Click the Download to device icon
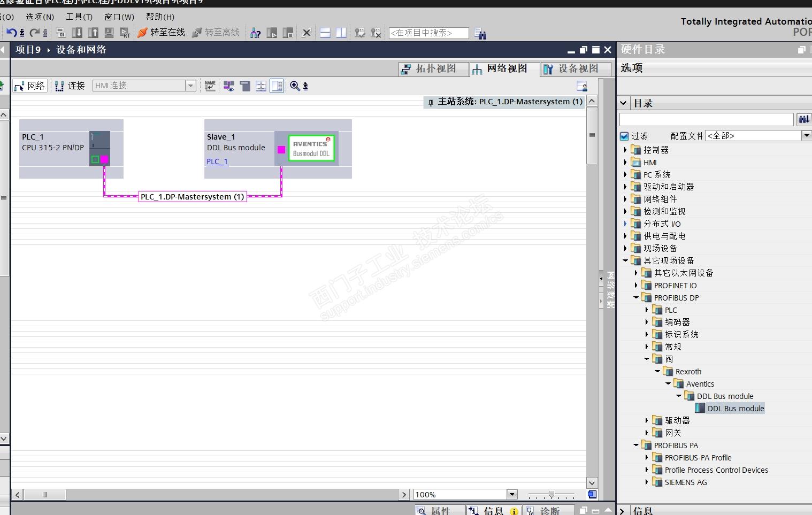This screenshot has width=812, height=515. pyautogui.click(x=77, y=33)
